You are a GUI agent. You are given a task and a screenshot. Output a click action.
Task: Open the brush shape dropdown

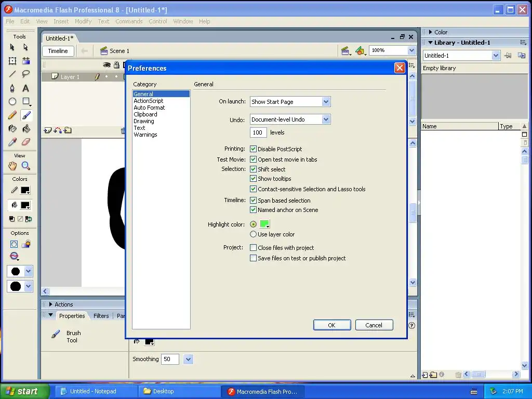click(x=29, y=286)
